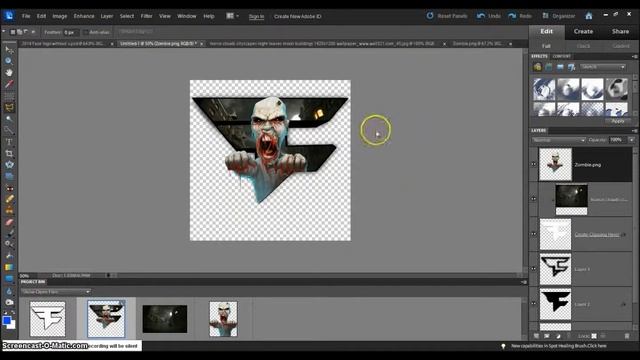The width and height of the screenshot is (640, 360).
Task: Open the tool preset picker arrow
Action: pyautogui.click(x=4, y=32)
